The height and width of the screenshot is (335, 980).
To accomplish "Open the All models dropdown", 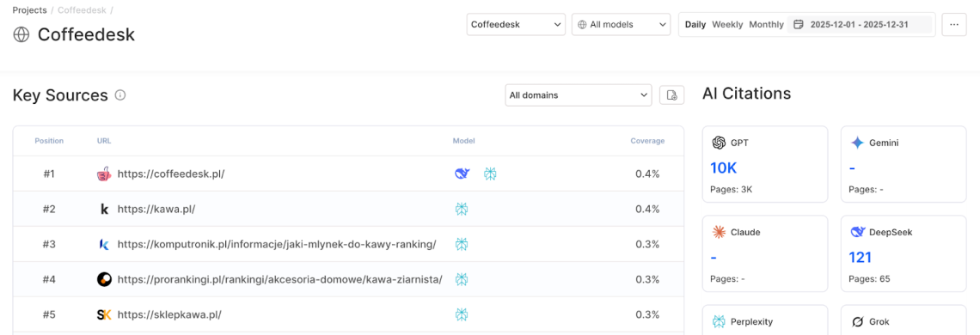I will (x=621, y=24).
